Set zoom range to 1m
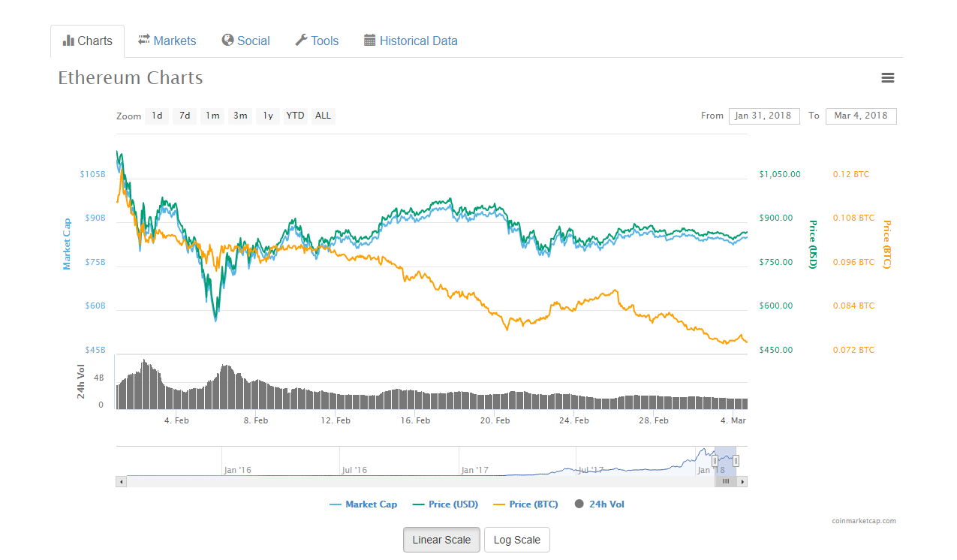 (212, 116)
